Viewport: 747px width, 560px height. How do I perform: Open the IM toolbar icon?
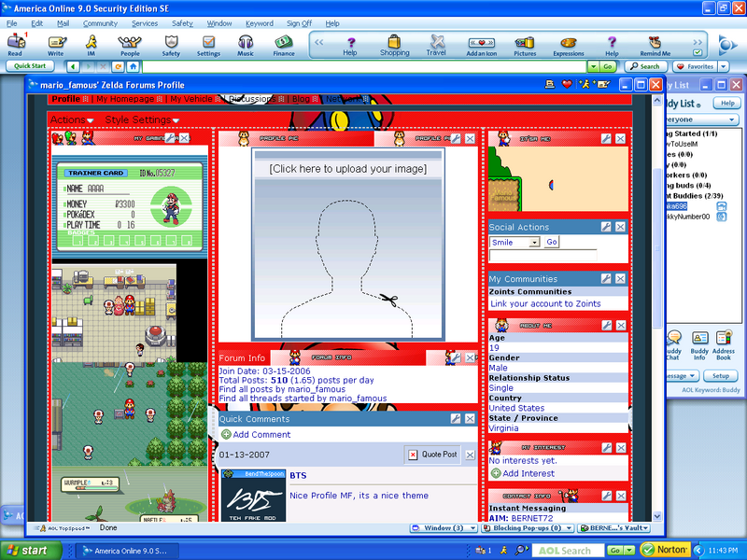click(91, 45)
